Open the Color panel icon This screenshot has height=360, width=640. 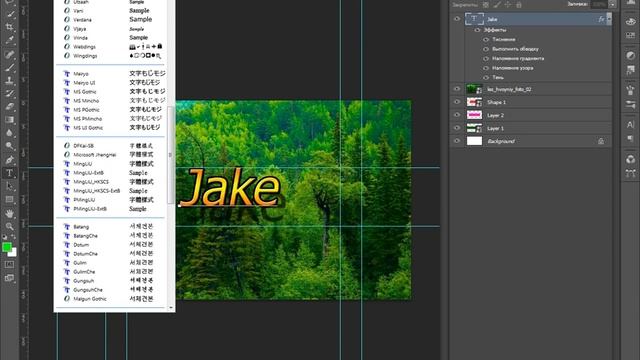[631, 21]
